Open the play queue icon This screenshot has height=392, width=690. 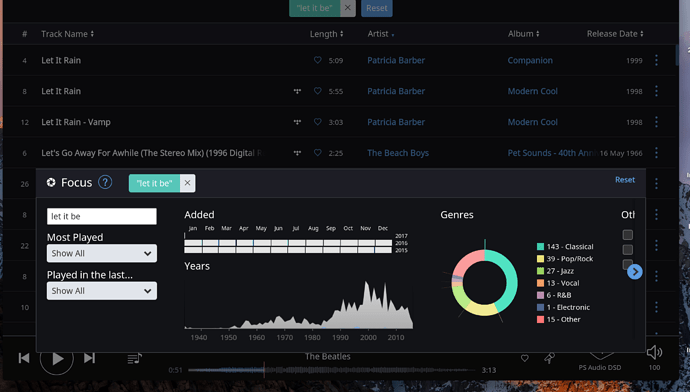tap(134, 359)
